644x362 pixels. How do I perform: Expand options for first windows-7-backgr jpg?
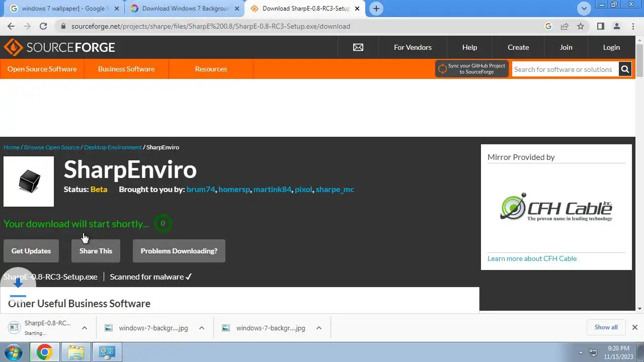tap(202, 328)
